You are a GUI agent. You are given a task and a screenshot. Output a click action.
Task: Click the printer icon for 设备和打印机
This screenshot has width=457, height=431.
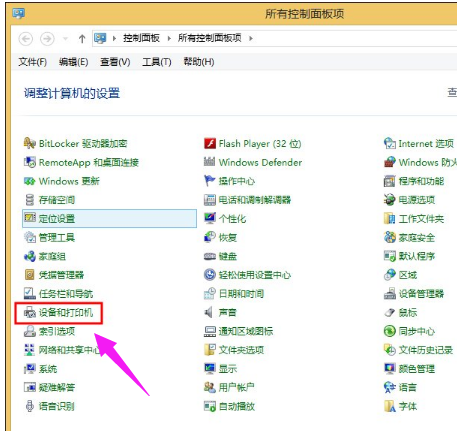point(30,312)
